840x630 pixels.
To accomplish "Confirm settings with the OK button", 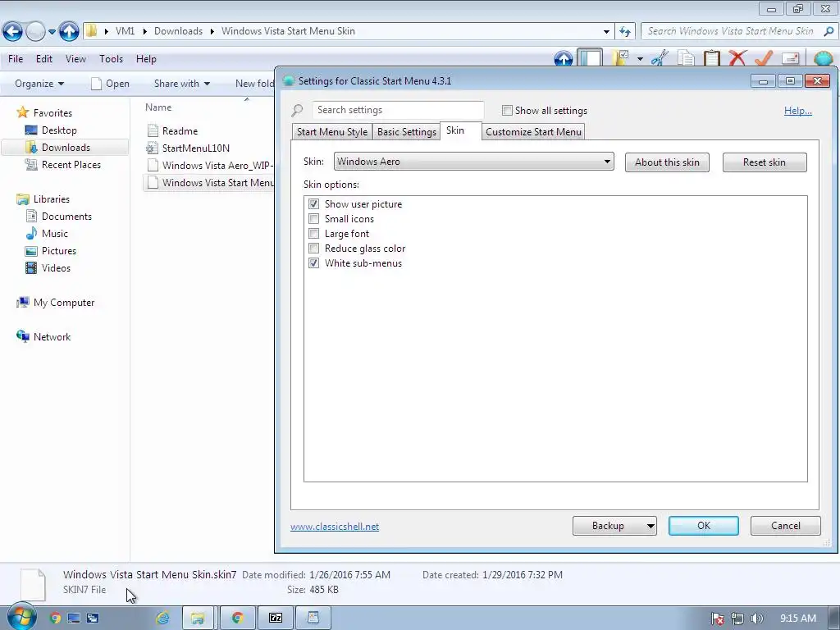I will pyautogui.click(x=703, y=526).
